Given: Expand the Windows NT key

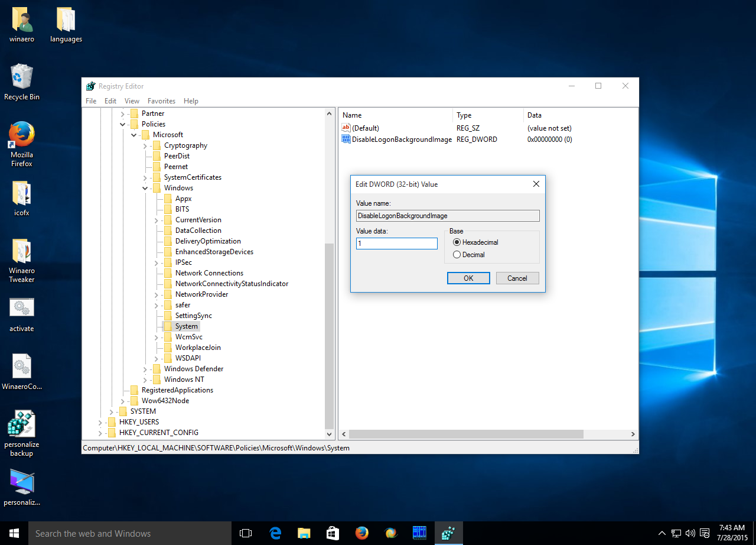Looking at the screenshot, I should point(145,379).
